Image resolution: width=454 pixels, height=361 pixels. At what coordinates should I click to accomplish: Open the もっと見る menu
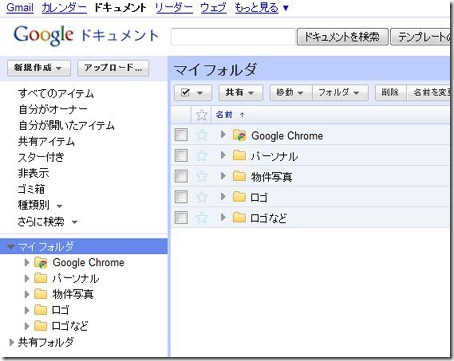262,7
